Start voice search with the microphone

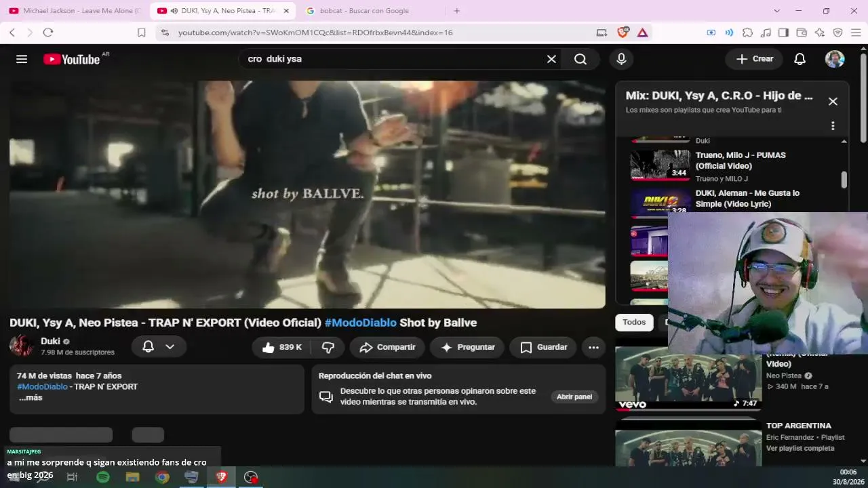click(x=621, y=59)
